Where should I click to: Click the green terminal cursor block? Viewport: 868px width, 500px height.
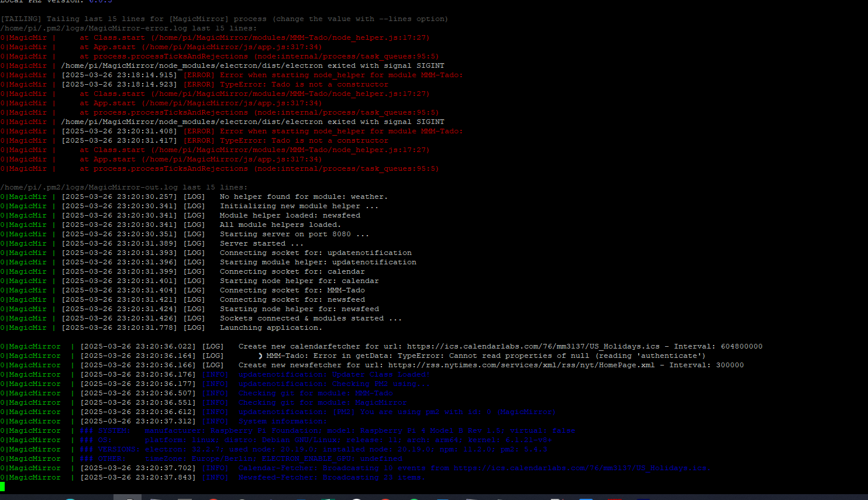pyautogui.click(x=2, y=487)
